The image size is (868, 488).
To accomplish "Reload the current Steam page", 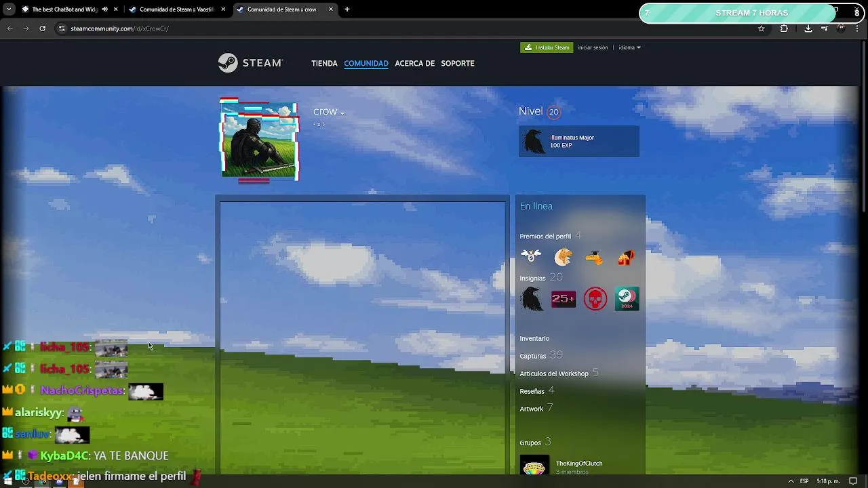I will coord(42,28).
